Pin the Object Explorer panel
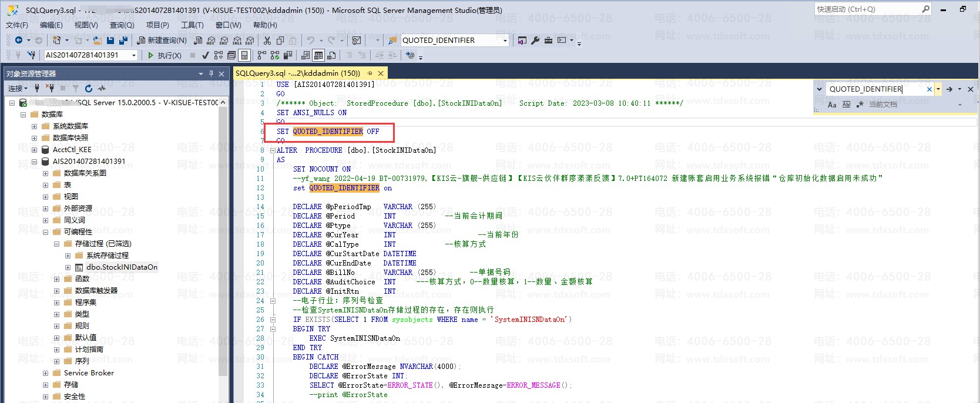The image size is (980, 403). (211, 74)
